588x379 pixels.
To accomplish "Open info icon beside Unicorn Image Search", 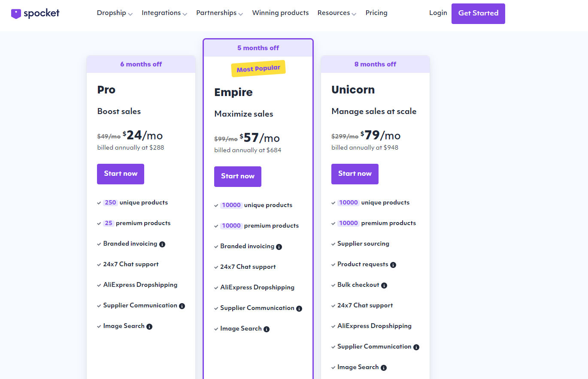I will point(384,368).
